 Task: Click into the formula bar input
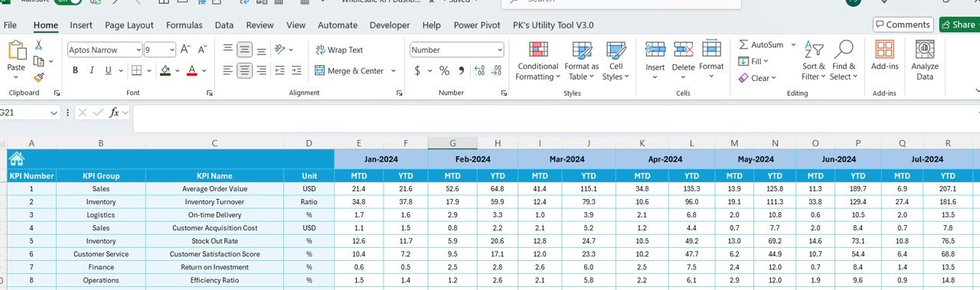(x=556, y=118)
